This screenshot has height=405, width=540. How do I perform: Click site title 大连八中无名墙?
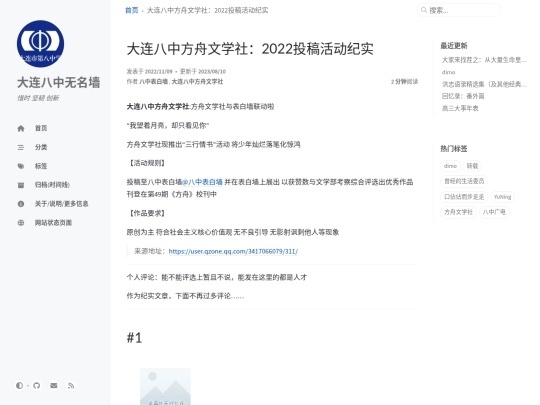59,82
